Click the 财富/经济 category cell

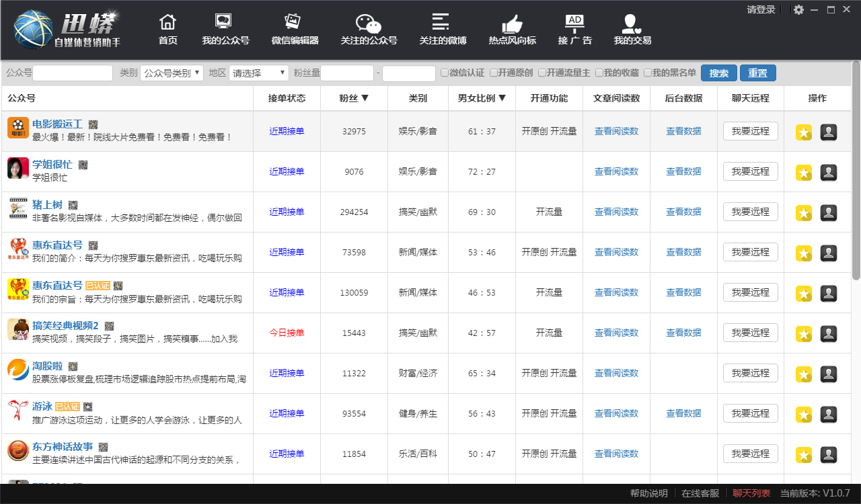(418, 373)
